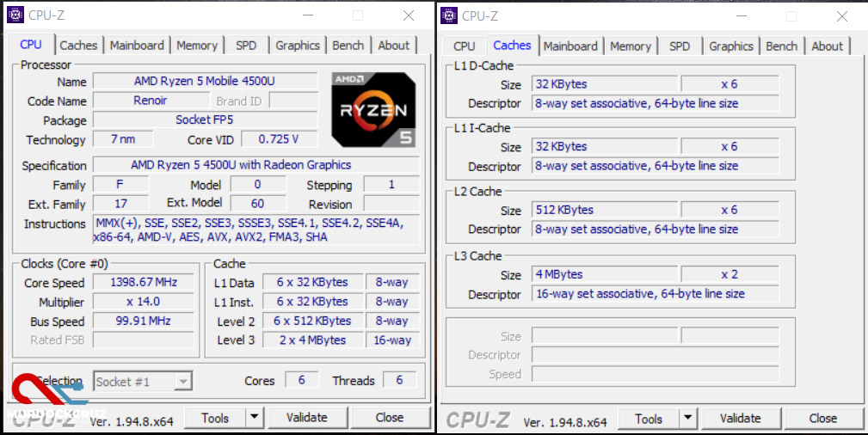Click the Core Speed value 1398.67 MHz
Screen dimensions: 868x435
click(144, 282)
